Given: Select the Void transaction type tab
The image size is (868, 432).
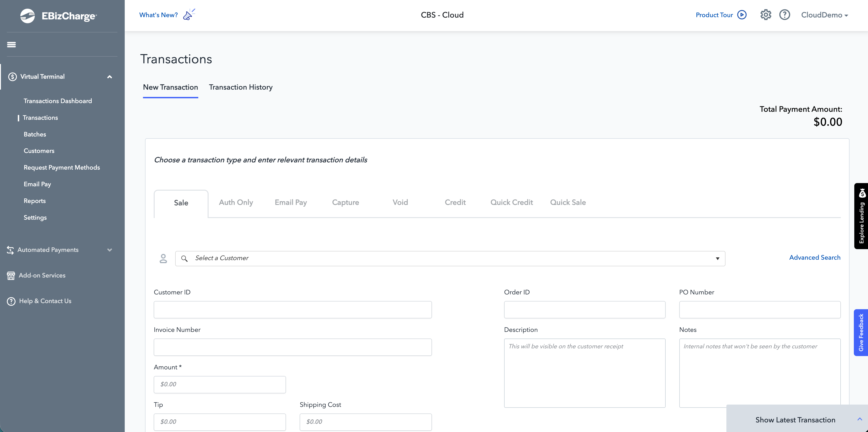Looking at the screenshot, I should click(400, 202).
